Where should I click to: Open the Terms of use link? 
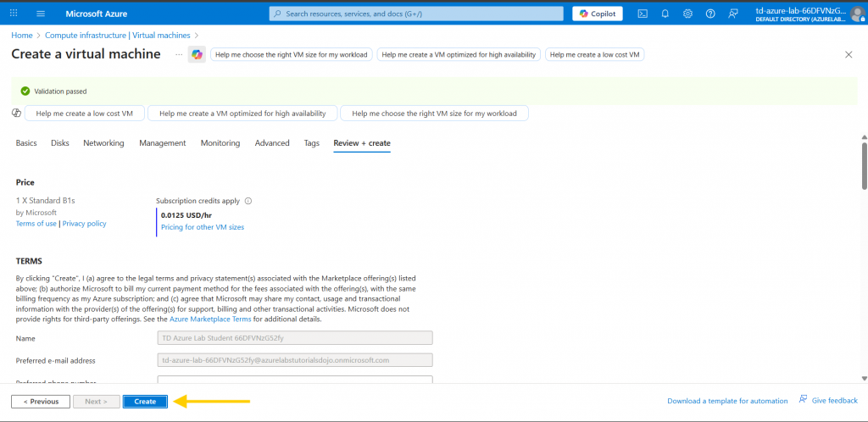point(36,224)
